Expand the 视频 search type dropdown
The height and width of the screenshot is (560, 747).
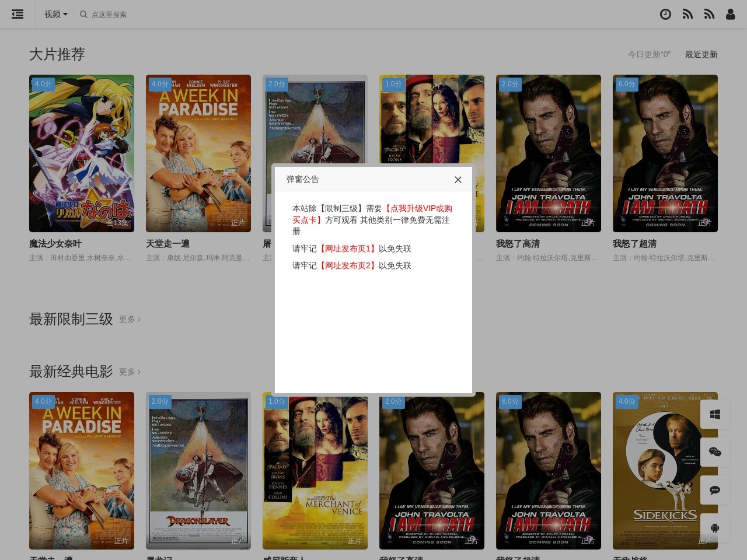pyautogui.click(x=56, y=14)
